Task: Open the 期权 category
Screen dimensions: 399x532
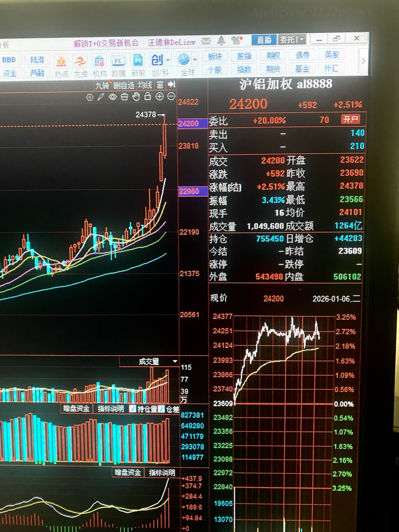Action: 273,55
